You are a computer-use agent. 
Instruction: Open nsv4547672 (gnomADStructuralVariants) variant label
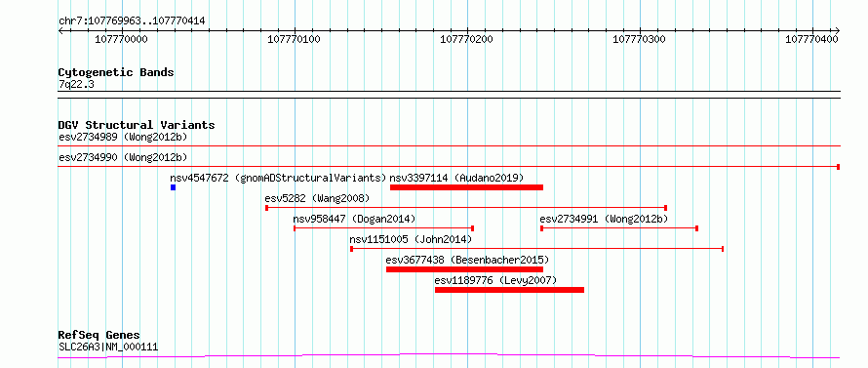278,178
